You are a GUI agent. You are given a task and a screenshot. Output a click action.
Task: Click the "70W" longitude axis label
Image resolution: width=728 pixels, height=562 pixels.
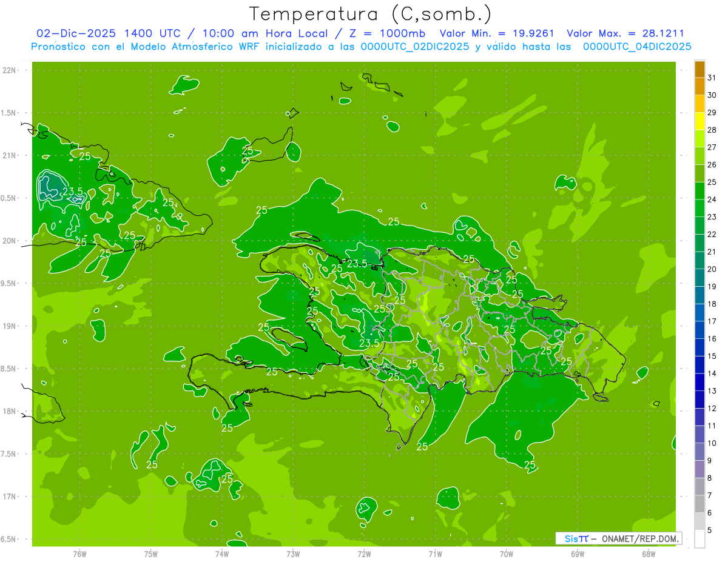tap(507, 554)
